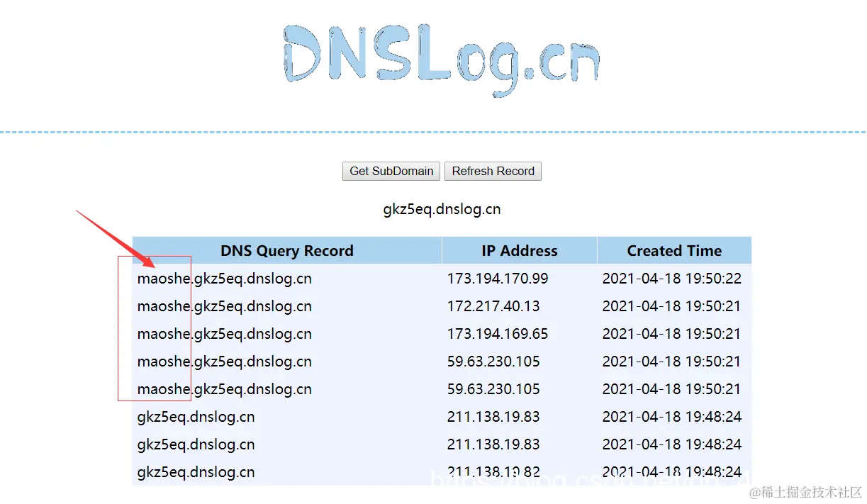867x504 pixels.
Task: Select timestamp 2021-04-18 19:50:22
Action: [672, 279]
